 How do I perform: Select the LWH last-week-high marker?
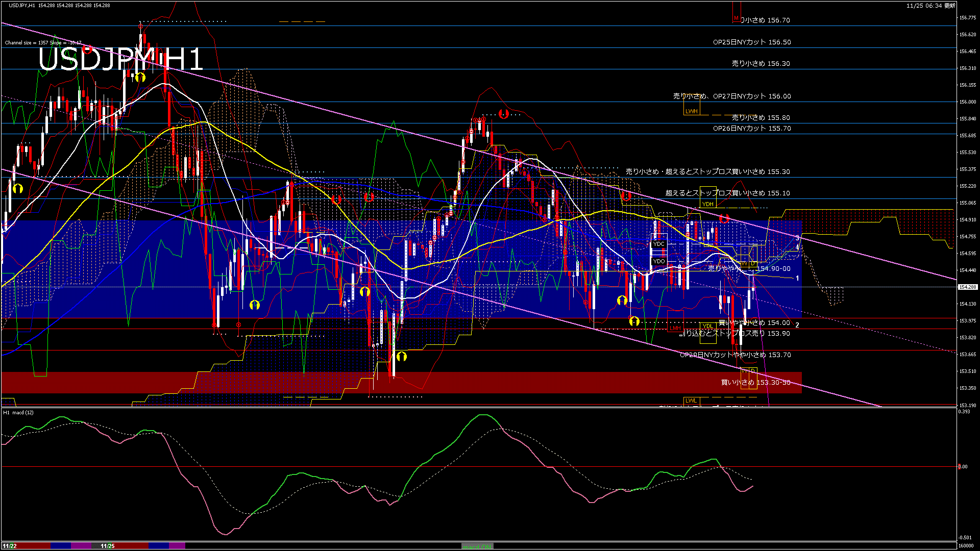[x=691, y=111]
